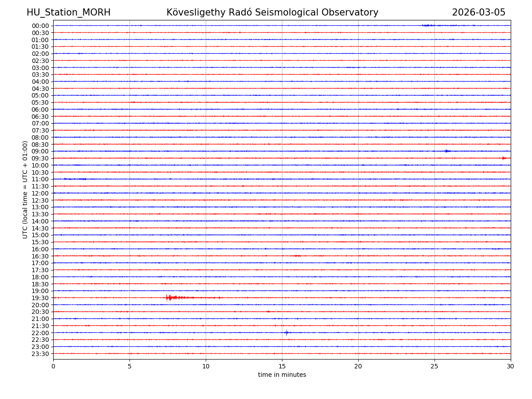The width and height of the screenshot is (532, 399).
Task: Click the 0 tick on the time axis
Action: pos(53,366)
